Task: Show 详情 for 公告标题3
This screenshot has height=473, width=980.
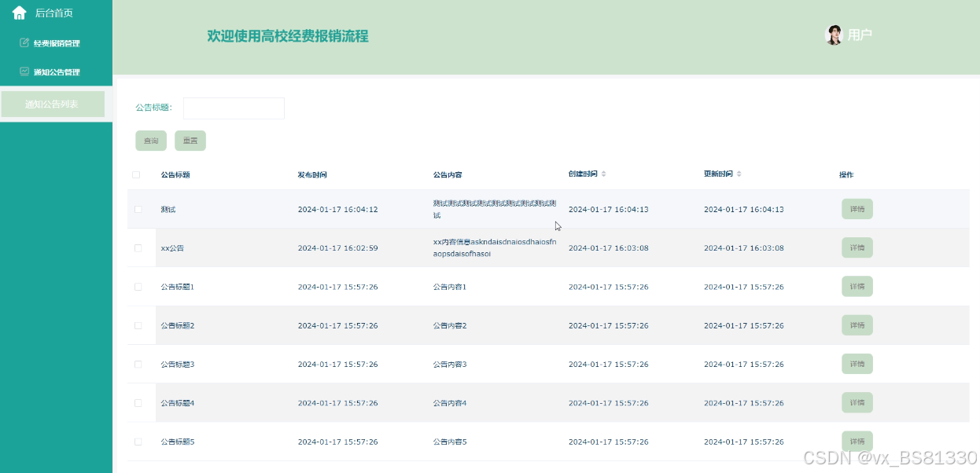Action: 857,364
